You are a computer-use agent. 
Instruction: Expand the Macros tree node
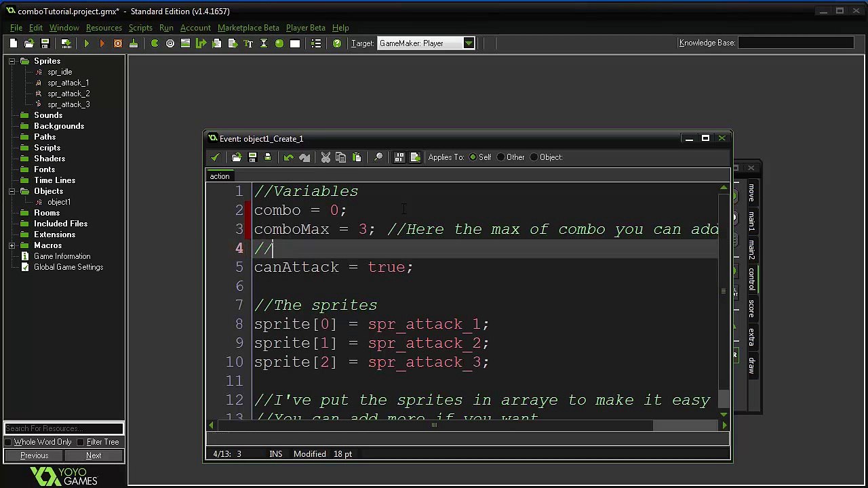click(x=12, y=245)
